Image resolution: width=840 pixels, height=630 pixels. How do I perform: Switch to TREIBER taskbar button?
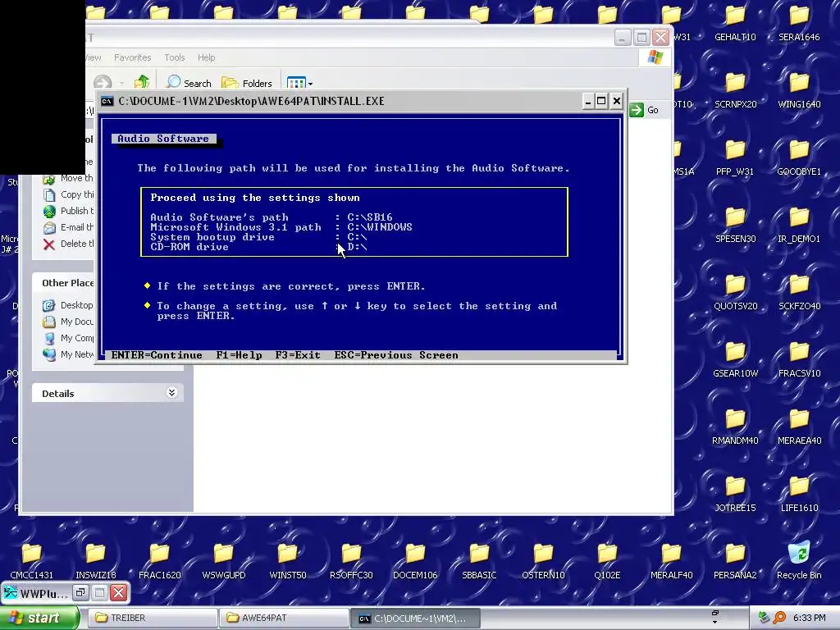152,618
